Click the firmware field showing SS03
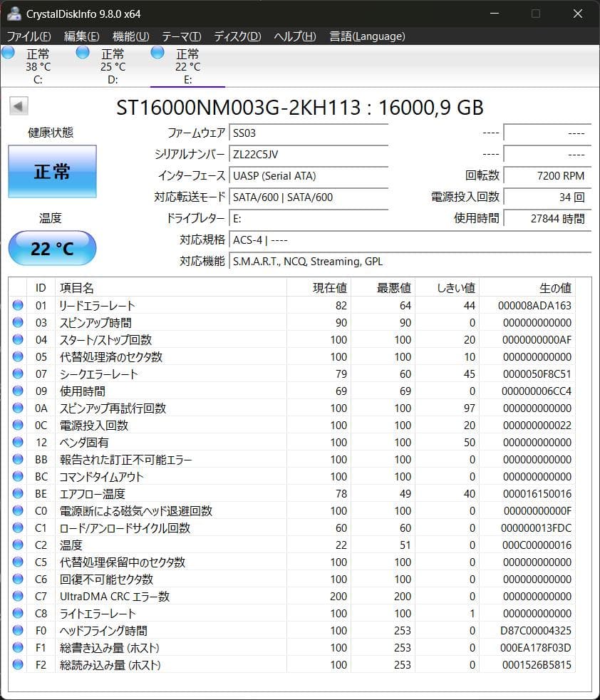Image resolution: width=600 pixels, height=700 pixels. coord(309,133)
